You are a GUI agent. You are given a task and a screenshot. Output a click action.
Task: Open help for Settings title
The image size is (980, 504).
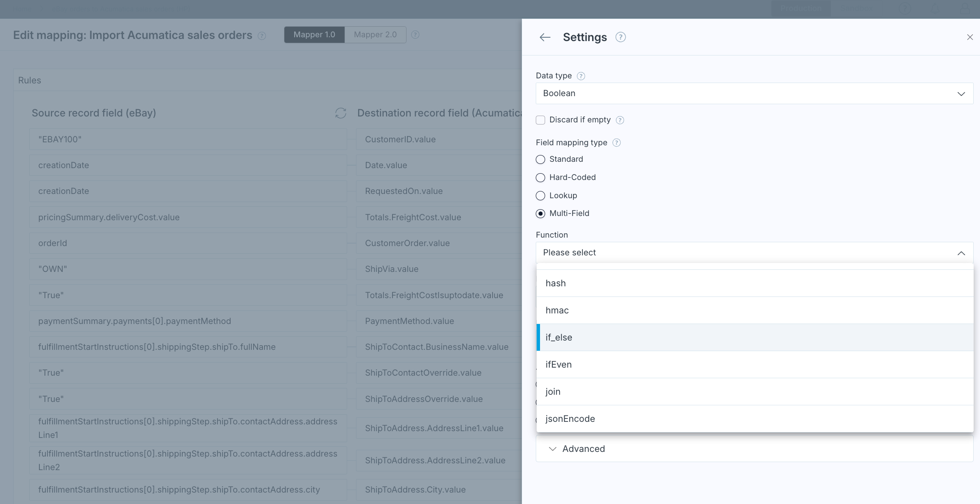[621, 37]
